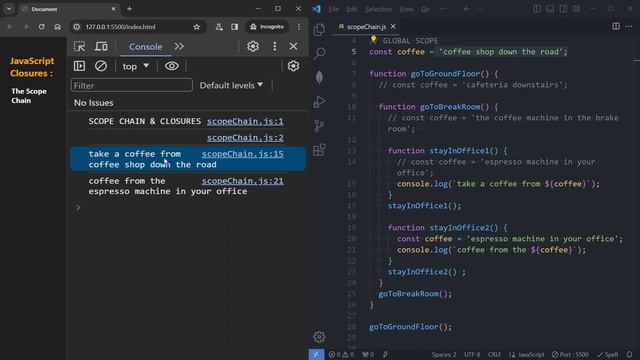Open editor More Actions ellipsis
Screen dimensions: 640x360
[629, 26]
